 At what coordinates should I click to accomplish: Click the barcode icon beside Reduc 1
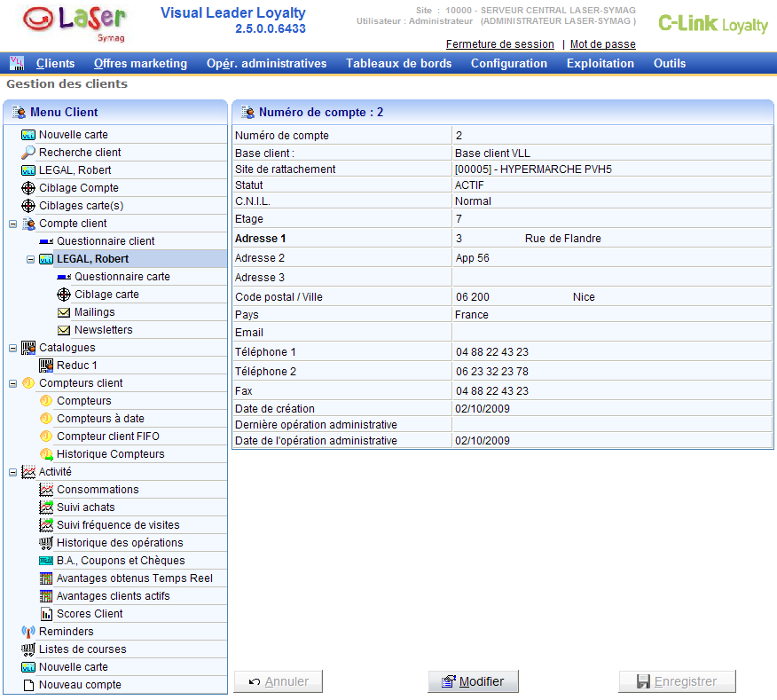click(x=46, y=366)
